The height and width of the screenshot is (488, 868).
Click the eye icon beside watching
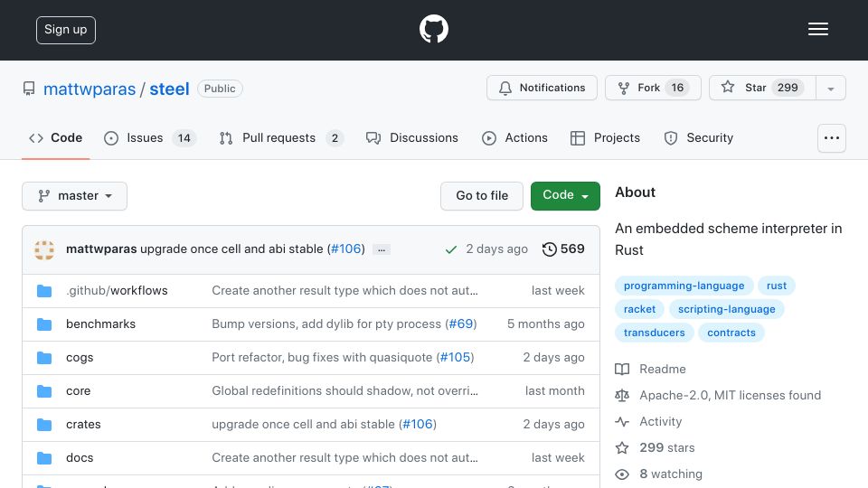(x=622, y=474)
